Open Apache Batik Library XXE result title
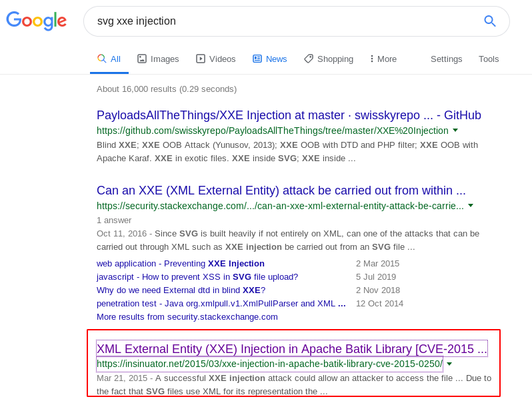 pos(292,349)
